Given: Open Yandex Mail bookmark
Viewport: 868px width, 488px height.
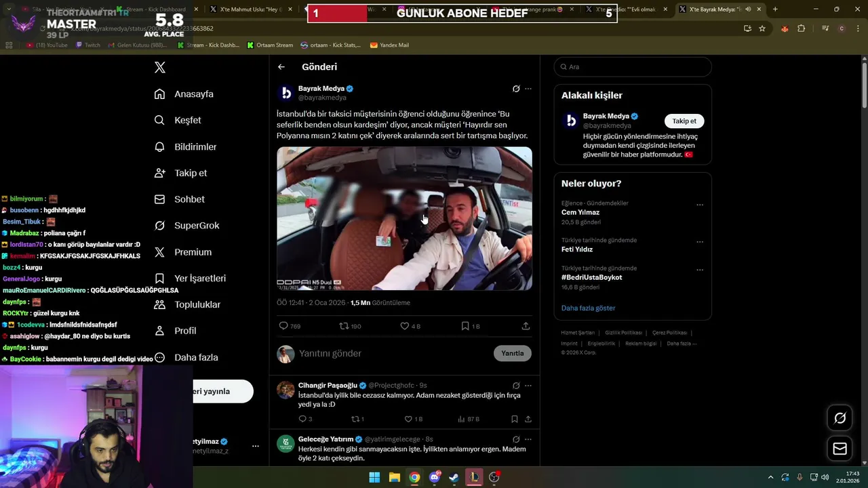Looking at the screenshot, I should pyautogui.click(x=389, y=45).
